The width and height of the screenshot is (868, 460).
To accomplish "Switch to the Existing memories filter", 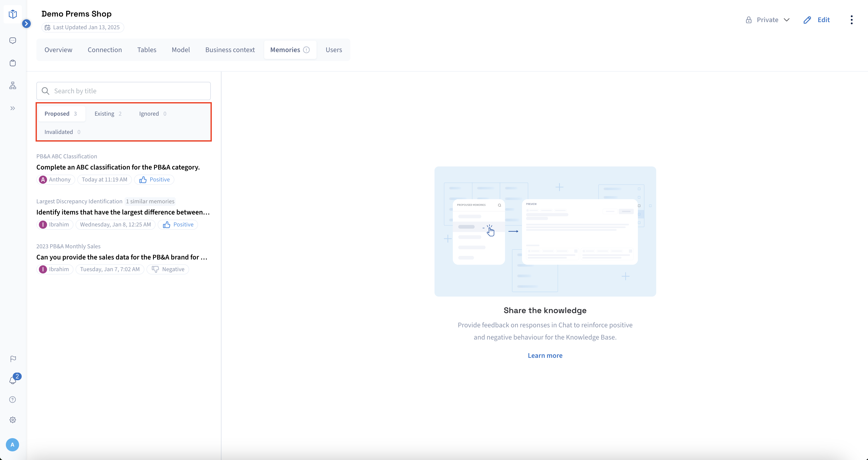I will pos(108,114).
